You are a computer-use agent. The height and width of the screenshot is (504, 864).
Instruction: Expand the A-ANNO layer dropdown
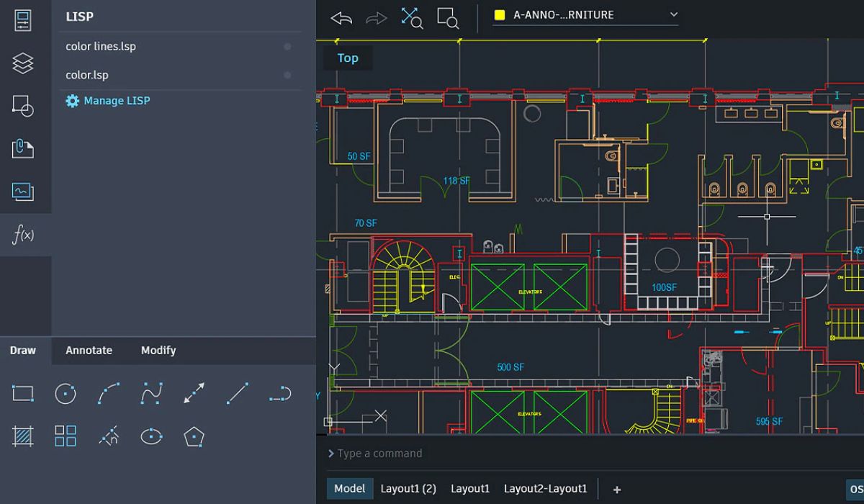[673, 14]
